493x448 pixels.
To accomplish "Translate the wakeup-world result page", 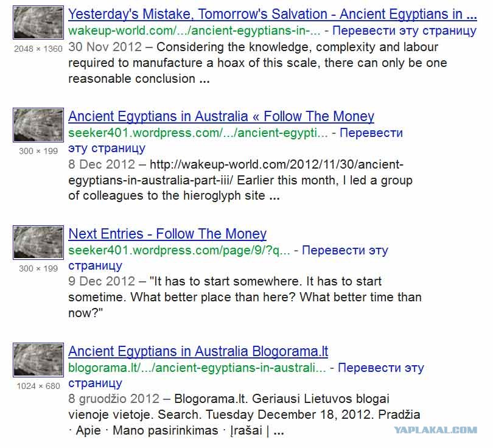I will (x=404, y=31).
